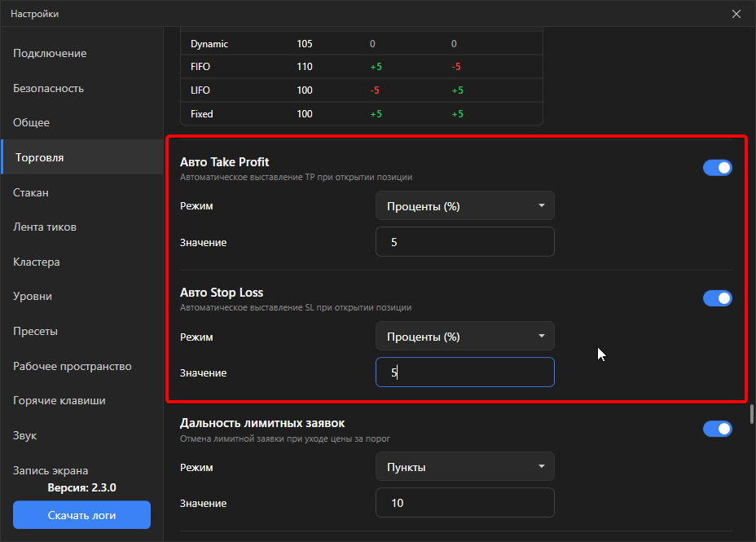Viewport: 756px width, 542px height.
Task: Show the Уровни settings
Action: coord(82,296)
